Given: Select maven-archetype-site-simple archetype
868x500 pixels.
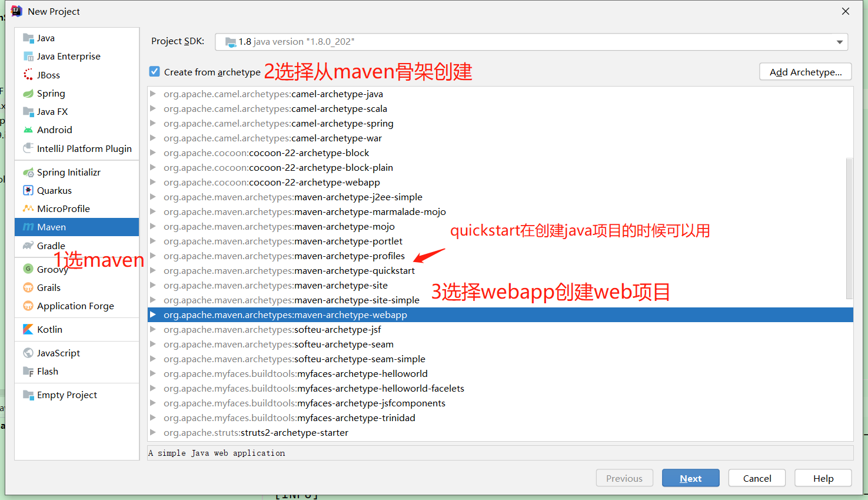Looking at the screenshot, I should [500, 300].
